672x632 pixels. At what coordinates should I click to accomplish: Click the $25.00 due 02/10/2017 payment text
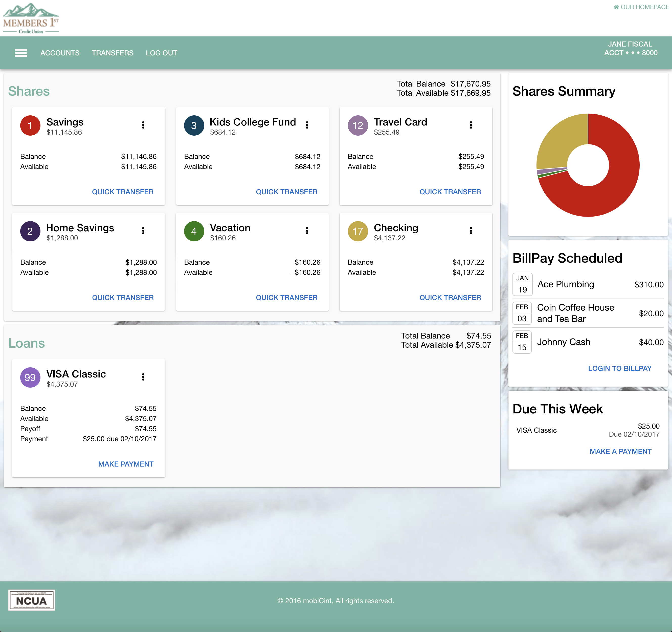click(x=120, y=439)
